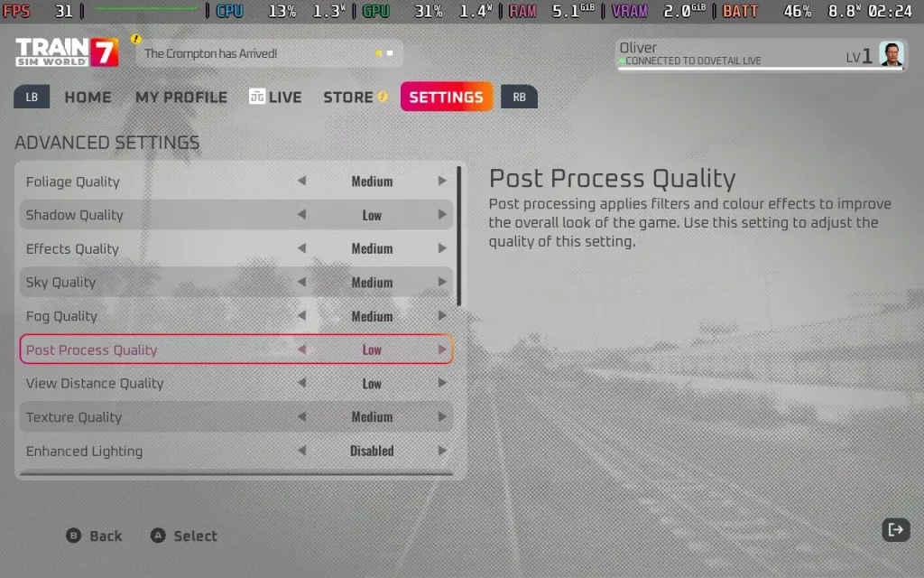Decrease Shadow Quality with left arrow
Image resolution: width=924 pixels, height=578 pixels.
tap(301, 215)
